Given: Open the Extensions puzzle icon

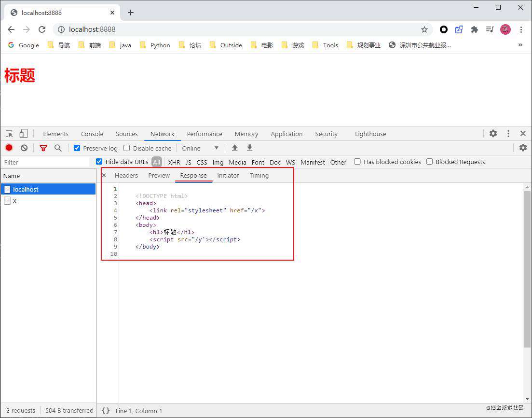Looking at the screenshot, I should pyautogui.click(x=474, y=29).
